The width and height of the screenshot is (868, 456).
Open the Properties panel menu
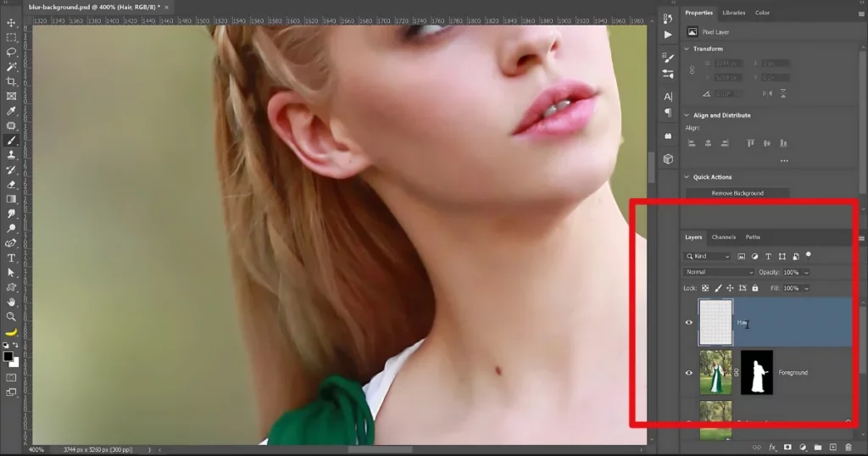click(861, 13)
